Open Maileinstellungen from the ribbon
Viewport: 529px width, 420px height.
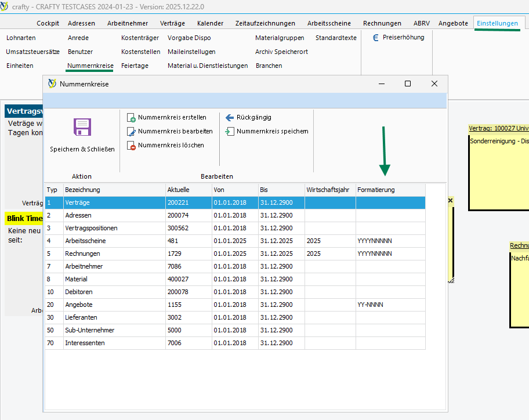pyautogui.click(x=191, y=52)
